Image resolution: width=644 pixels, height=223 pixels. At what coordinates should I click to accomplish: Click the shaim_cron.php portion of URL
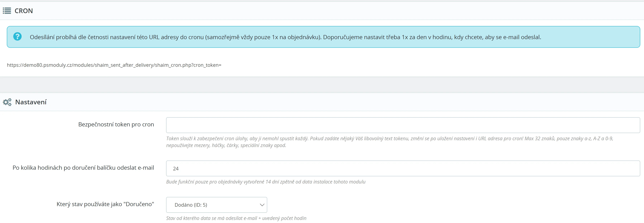tap(173, 65)
